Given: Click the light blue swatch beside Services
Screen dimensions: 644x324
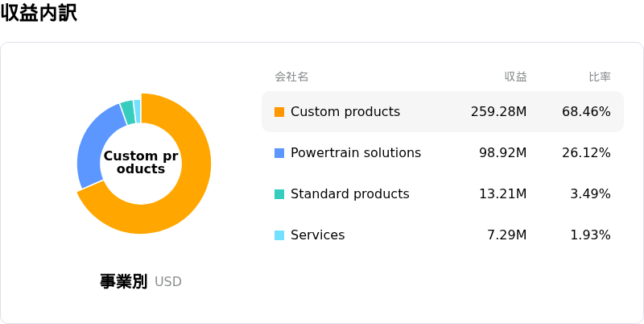Looking at the screenshot, I should [279, 235].
